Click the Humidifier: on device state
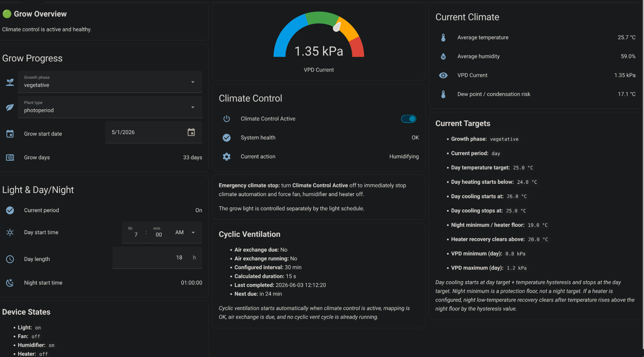This screenshot has width=644, height=357. click(x=36, y=345)
